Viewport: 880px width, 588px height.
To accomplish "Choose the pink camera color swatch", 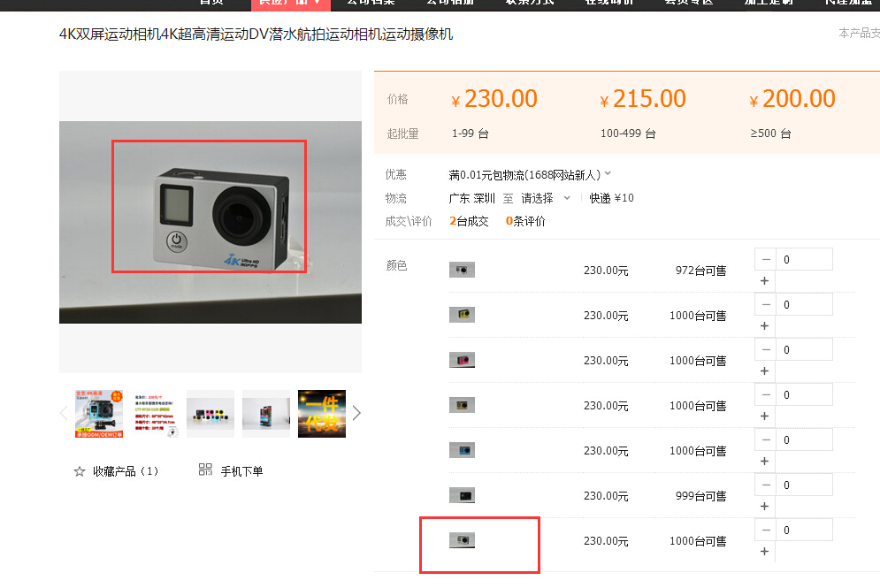I will tap(462, 360).
